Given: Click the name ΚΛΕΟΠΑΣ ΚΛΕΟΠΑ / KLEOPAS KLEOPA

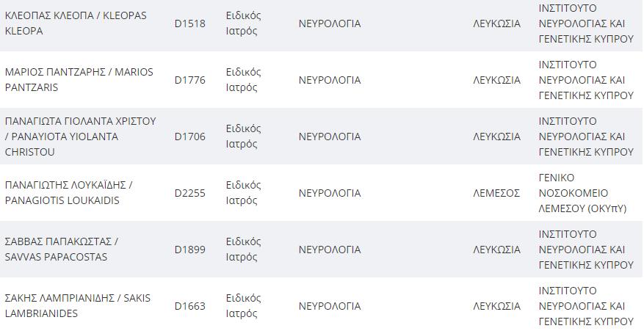Looking at the screenshot, I should [76, 23].
